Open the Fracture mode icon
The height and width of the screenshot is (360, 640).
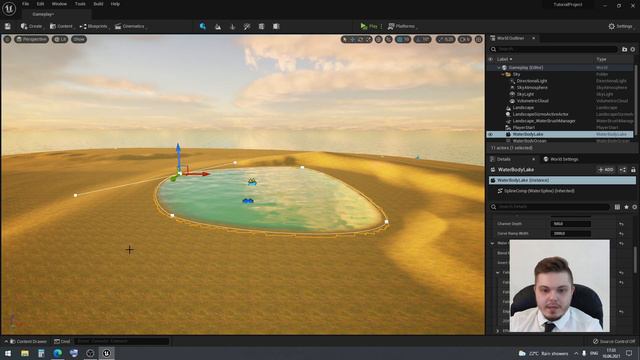click(261, 27)
